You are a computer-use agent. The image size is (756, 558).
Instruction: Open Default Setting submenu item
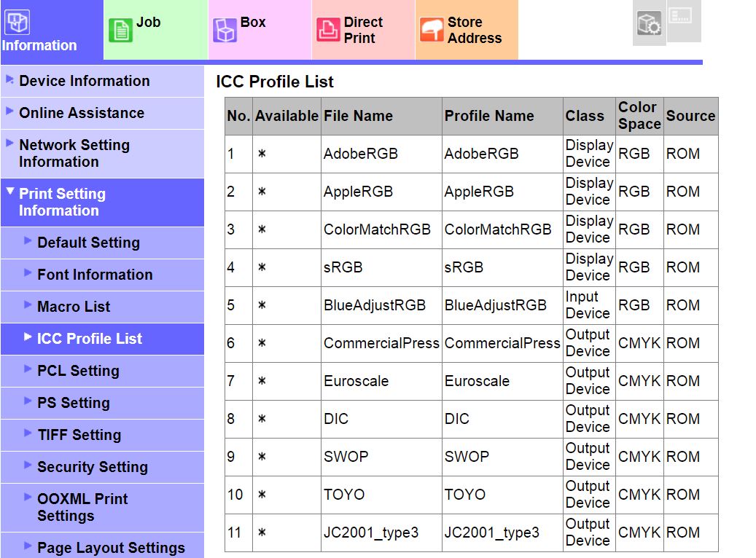click(102, 243)
